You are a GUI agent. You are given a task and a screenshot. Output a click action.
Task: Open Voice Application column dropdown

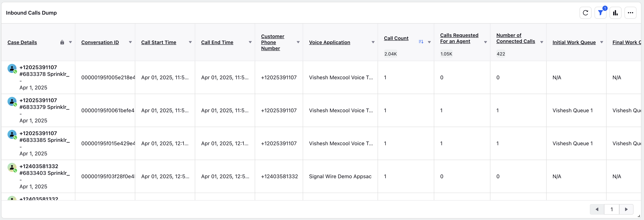click(x=373, y=42)
